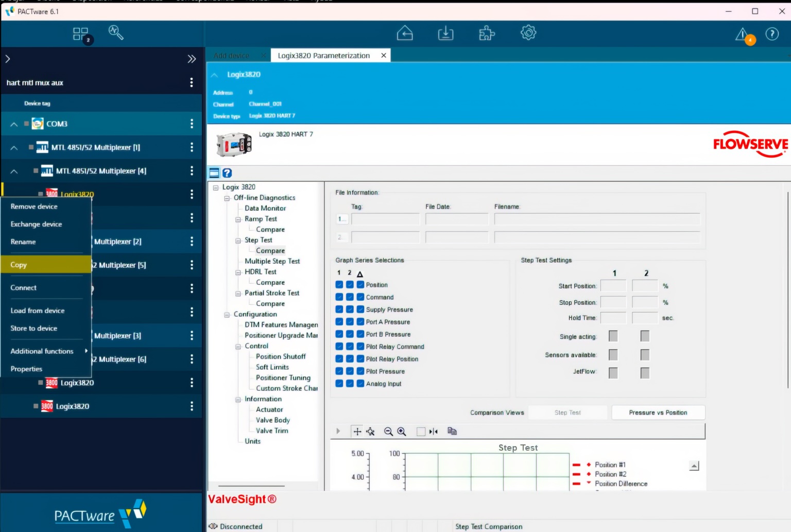Toggle JetFlow checkbox for column 1

[x=613, y=373]
